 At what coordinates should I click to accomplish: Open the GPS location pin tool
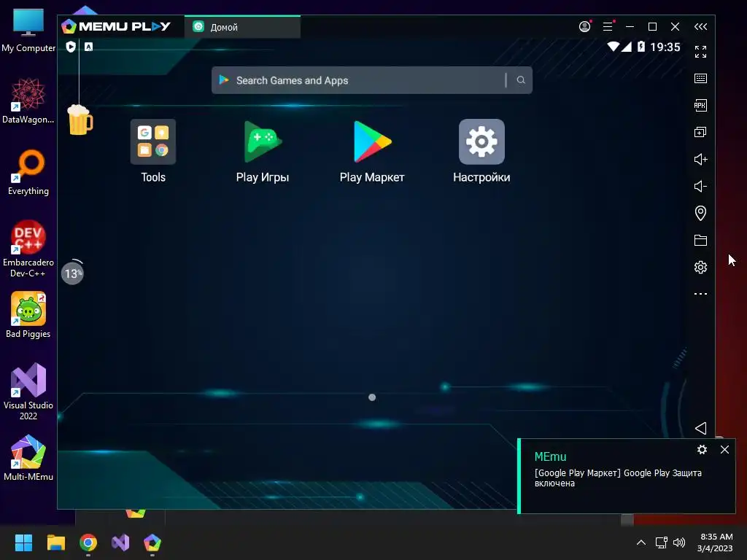[700, 213]
